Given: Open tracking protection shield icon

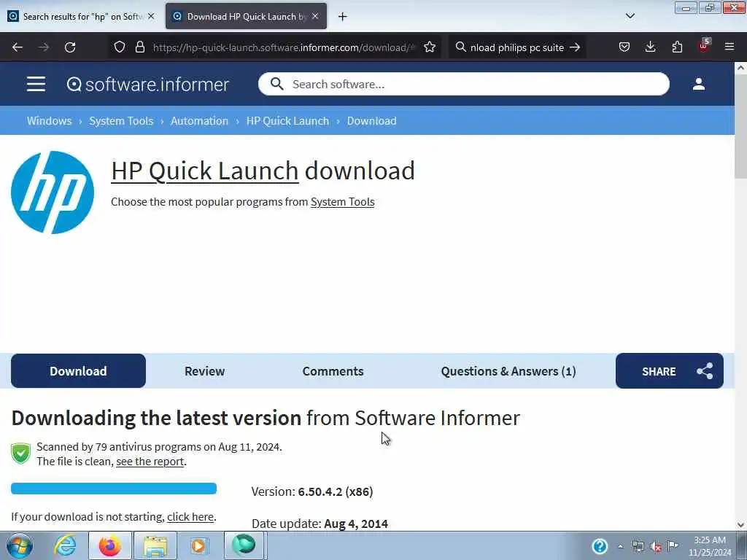Looking at the screenshot, I should (120, 47).
